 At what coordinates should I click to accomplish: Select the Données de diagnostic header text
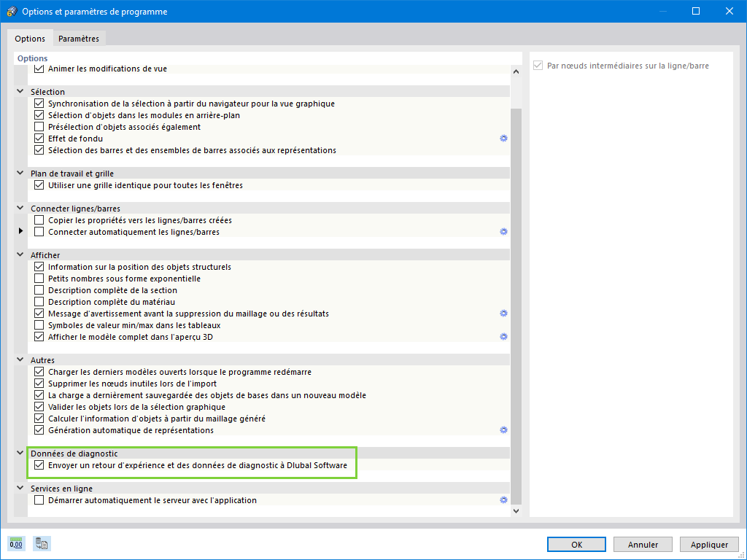74,454
